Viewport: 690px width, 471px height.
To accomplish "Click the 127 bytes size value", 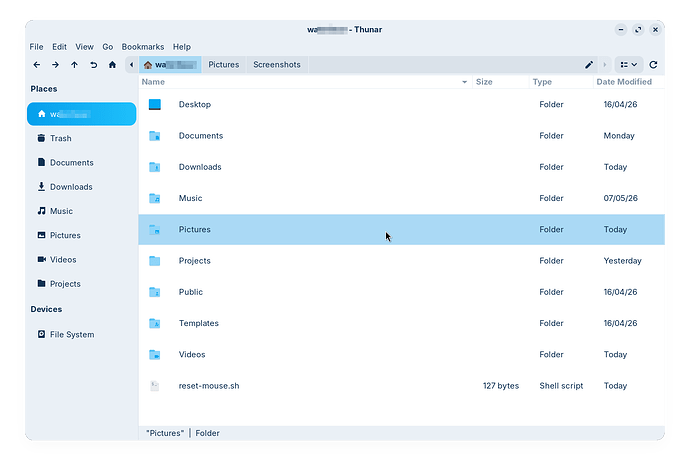I will click(x=501, y=386).
